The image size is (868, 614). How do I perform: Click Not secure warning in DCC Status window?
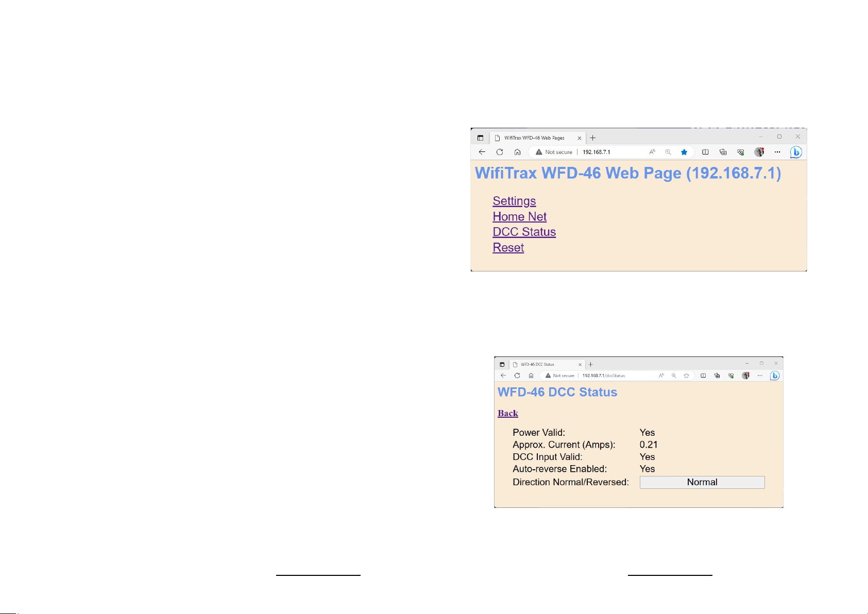click(x=560, y=376)
